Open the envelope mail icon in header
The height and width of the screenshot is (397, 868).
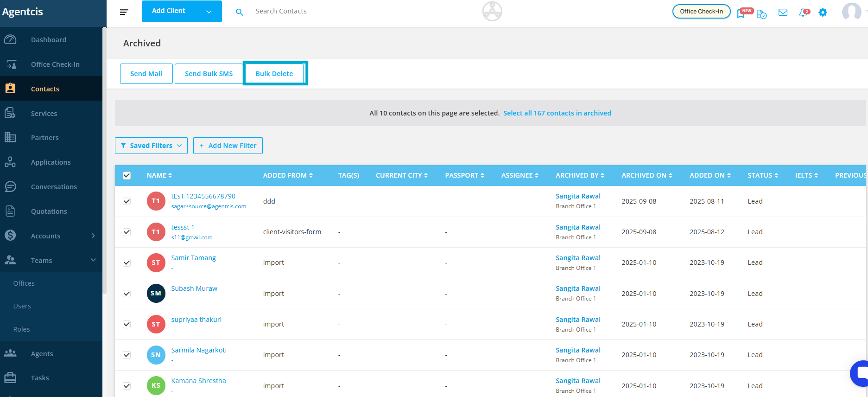783,13
